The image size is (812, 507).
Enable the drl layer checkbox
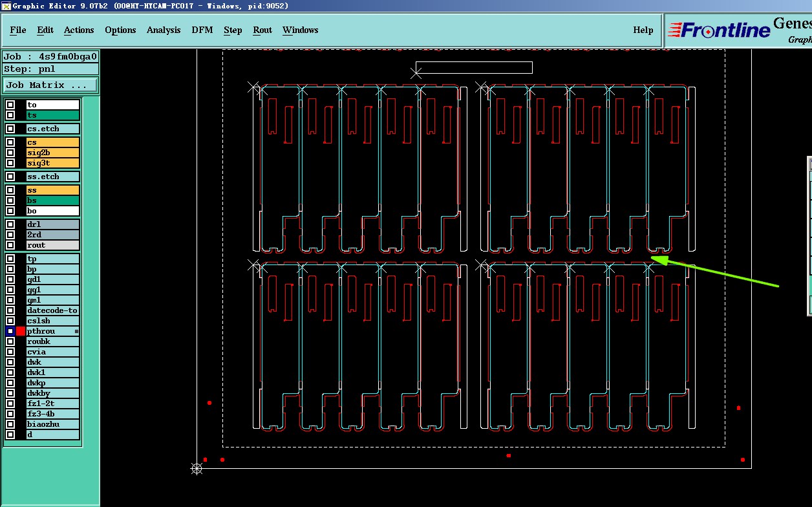pos(10,224)
